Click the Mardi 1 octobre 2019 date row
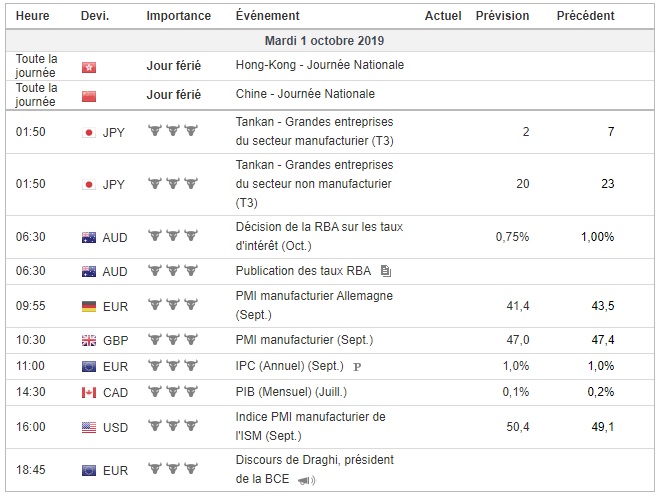Screen dimensions: 661x501 pyautogui.click(x=324, y=41)
